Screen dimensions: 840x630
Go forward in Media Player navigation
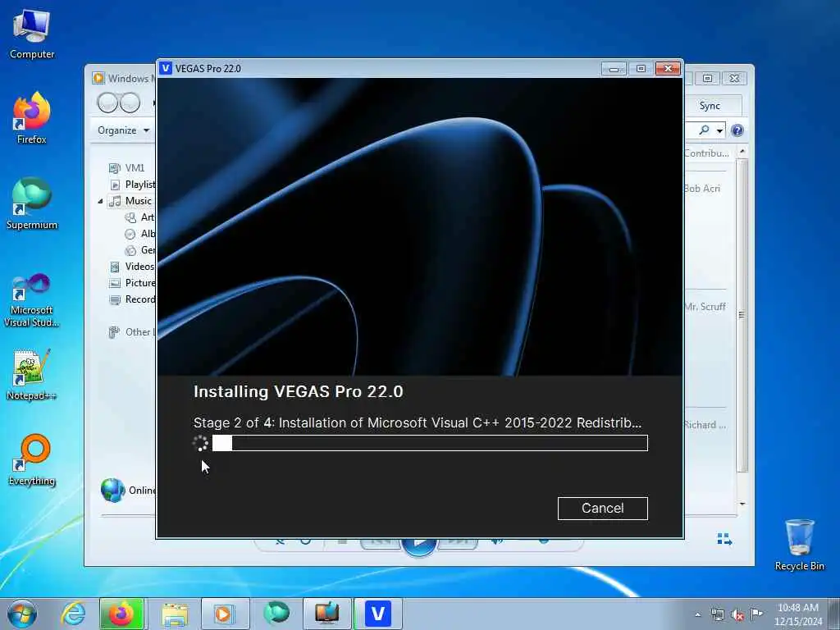(x=130, y=103)
